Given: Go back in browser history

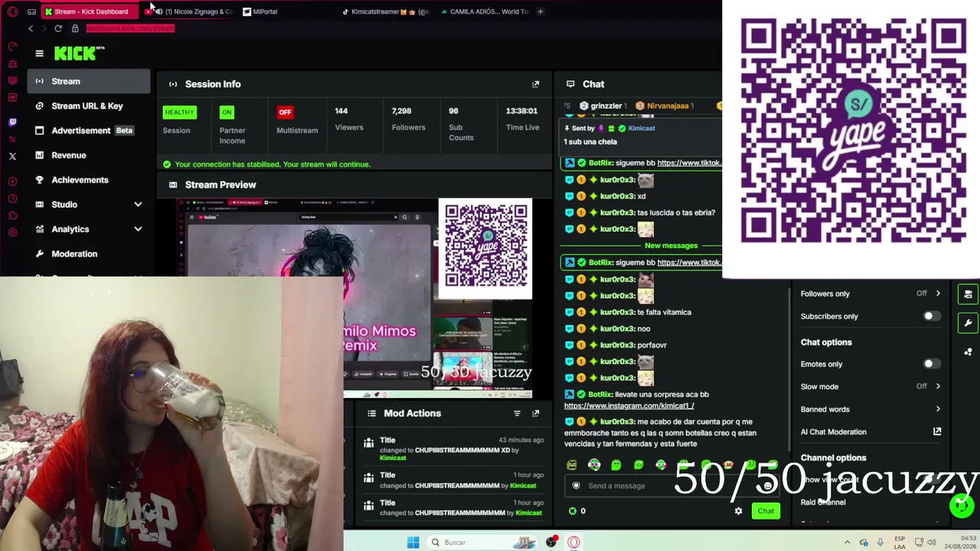Looking at the screenshot, I should [31, 28].
